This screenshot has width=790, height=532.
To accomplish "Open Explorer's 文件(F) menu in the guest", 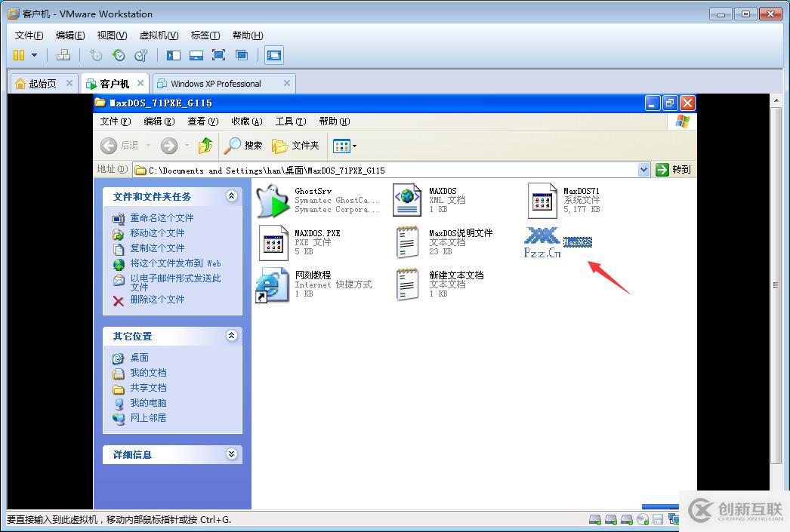I will [x=116, y=121].
